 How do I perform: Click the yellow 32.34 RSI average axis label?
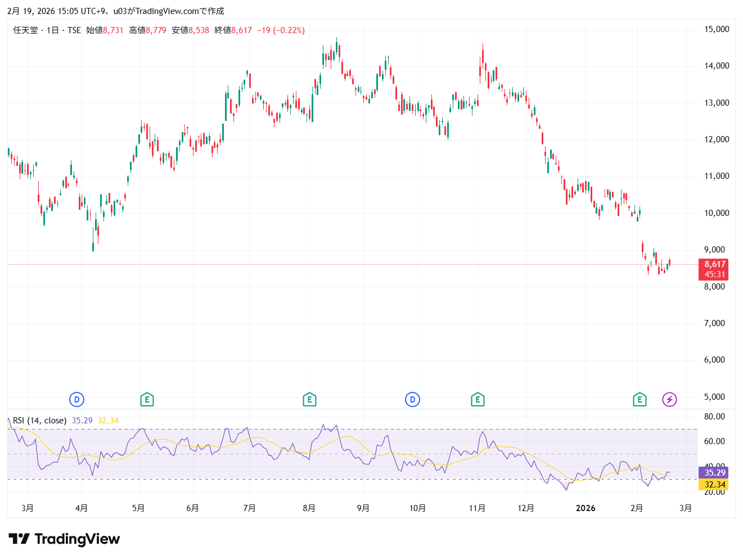[x=714, y=485]
